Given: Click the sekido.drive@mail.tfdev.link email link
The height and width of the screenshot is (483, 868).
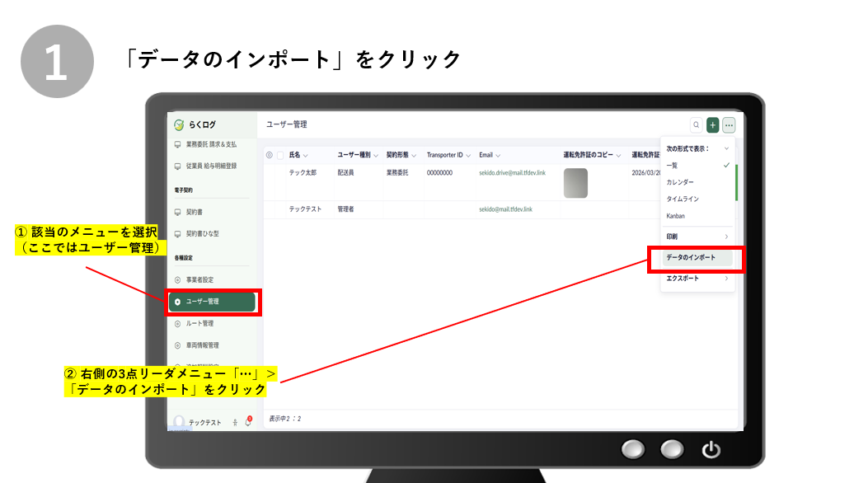Looking at the screenshot, I should (511, 174).
